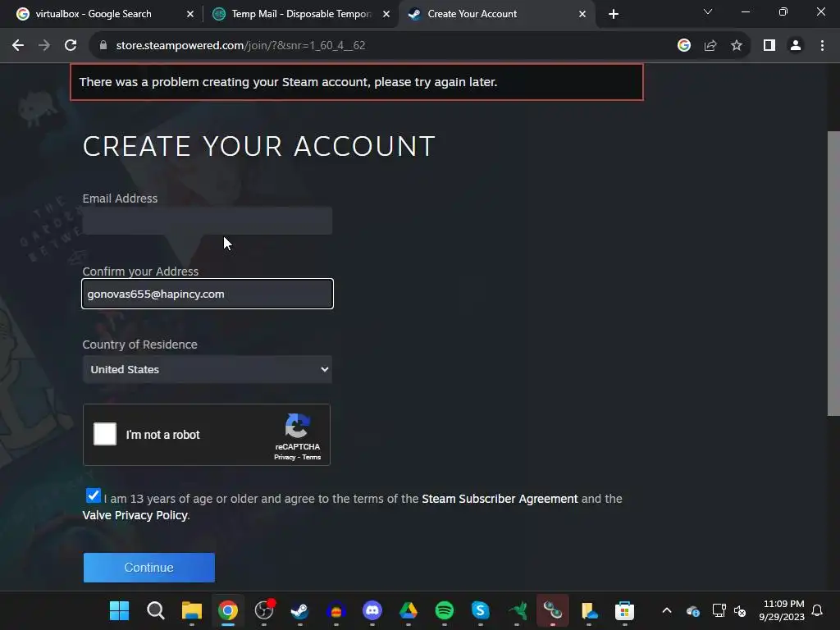Share this page using the share icon
This screenshot has width=840, height=630.
point(710,46)
